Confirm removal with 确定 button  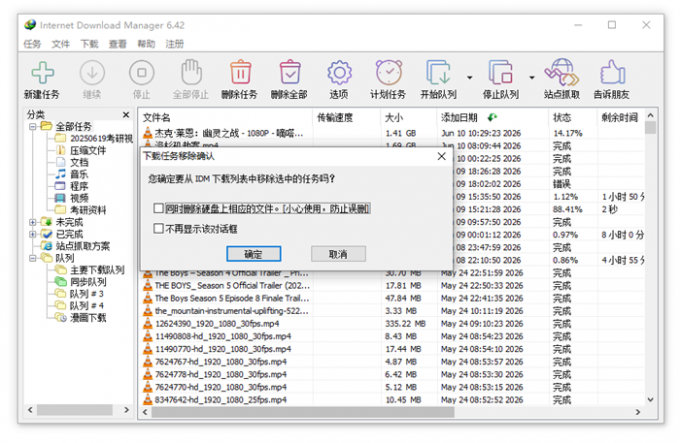coord(254,254)
